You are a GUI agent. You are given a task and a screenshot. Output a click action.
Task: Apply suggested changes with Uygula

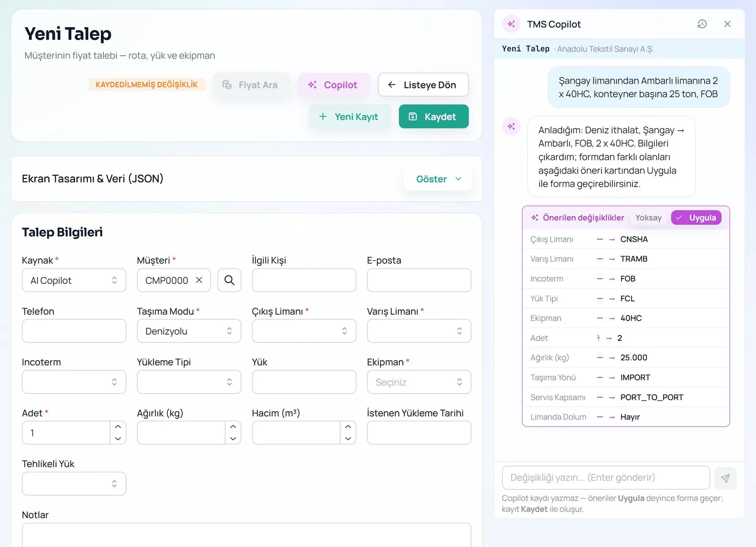(x=696, y=218)
